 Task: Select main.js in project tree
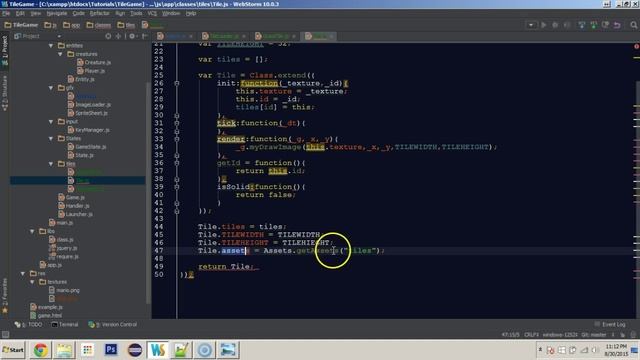pos(61,223)
